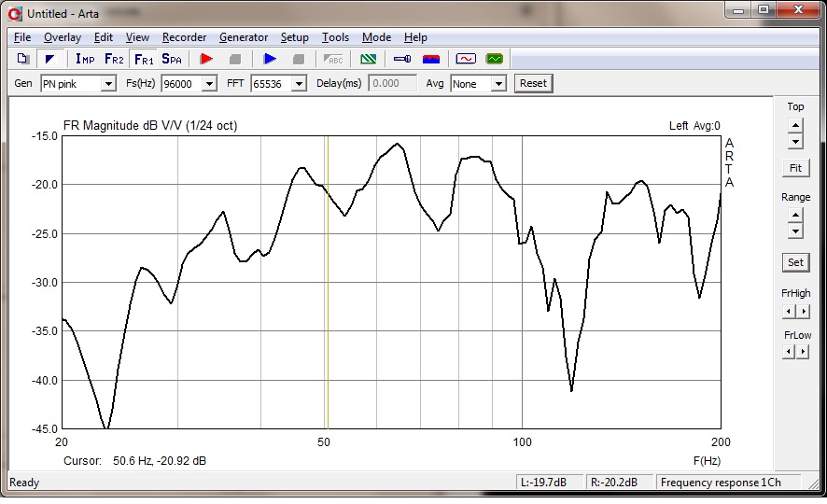Viewport: 827px width, 504px height.
Task: Click the red and blue level meter icon
Action: pos(431,59)
